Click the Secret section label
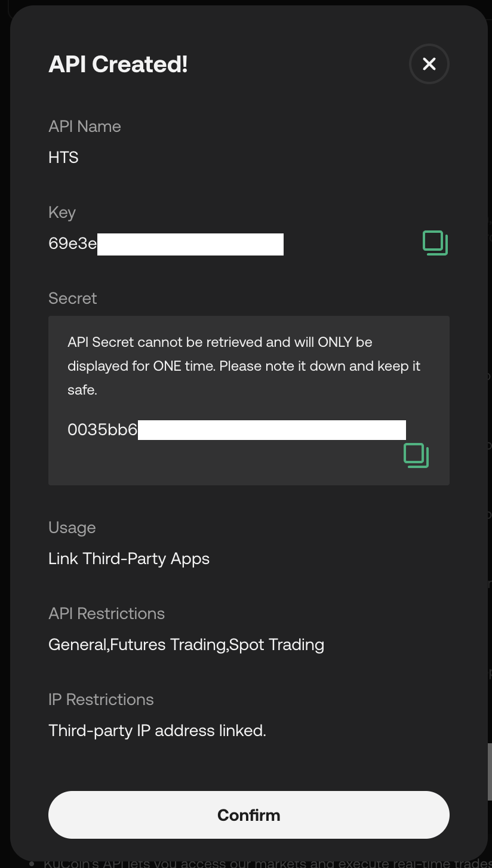The width and height of the screenshot is (492, 868). point(72,298)
